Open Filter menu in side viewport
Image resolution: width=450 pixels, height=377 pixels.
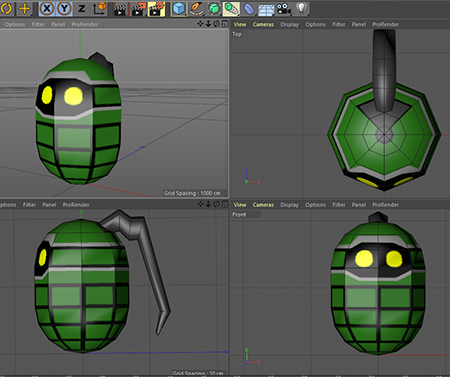[29, 205]
